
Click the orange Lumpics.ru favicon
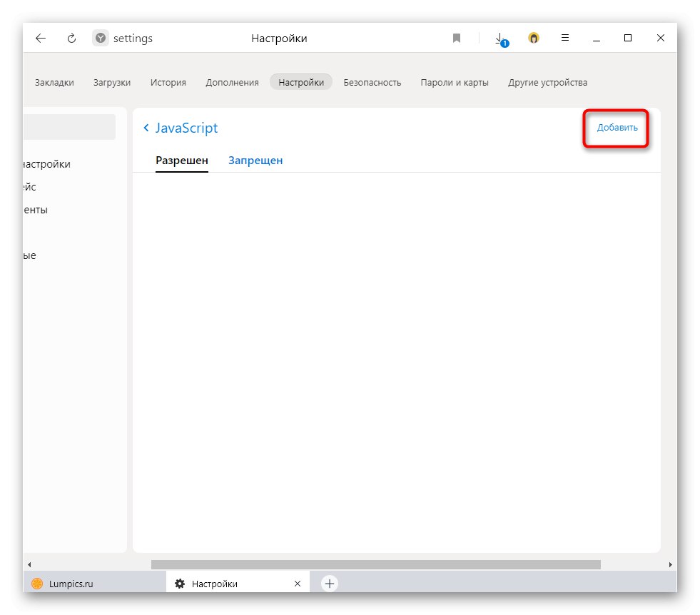pos(38,584)
